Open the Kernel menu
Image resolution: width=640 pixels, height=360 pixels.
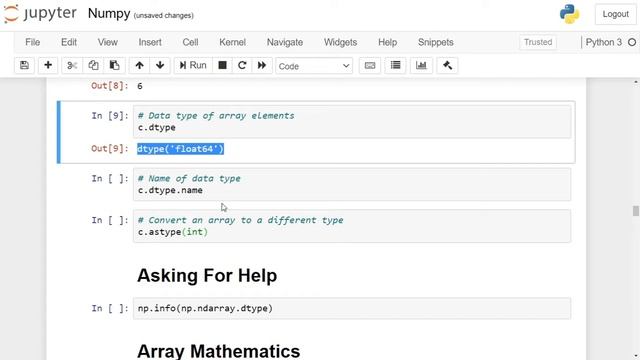233,42
